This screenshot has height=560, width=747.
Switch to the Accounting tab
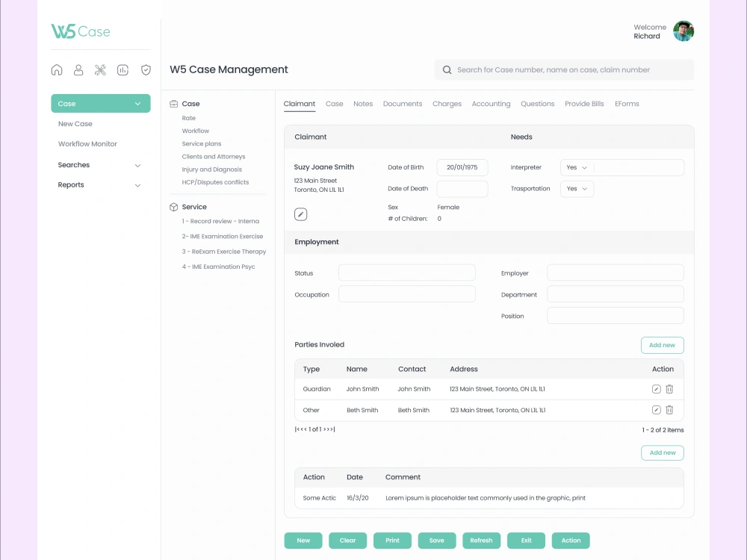tap(491, 104)
